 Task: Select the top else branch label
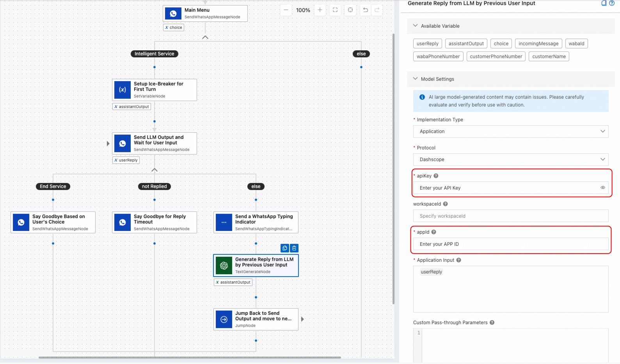pos(361,54)
